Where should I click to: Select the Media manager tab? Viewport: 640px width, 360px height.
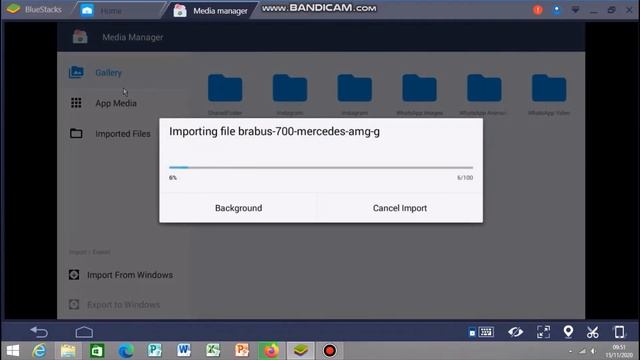(211, 11)
